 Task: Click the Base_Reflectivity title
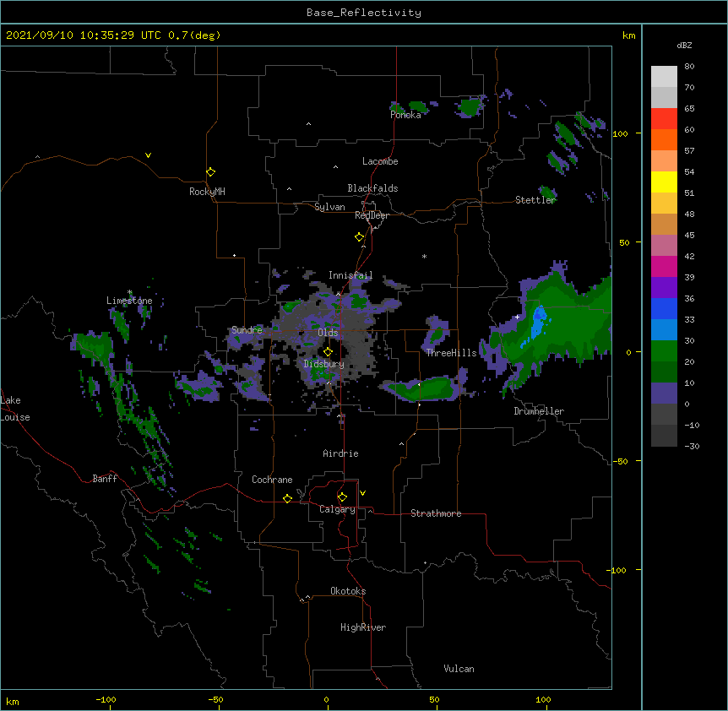(x=364, y=13)
